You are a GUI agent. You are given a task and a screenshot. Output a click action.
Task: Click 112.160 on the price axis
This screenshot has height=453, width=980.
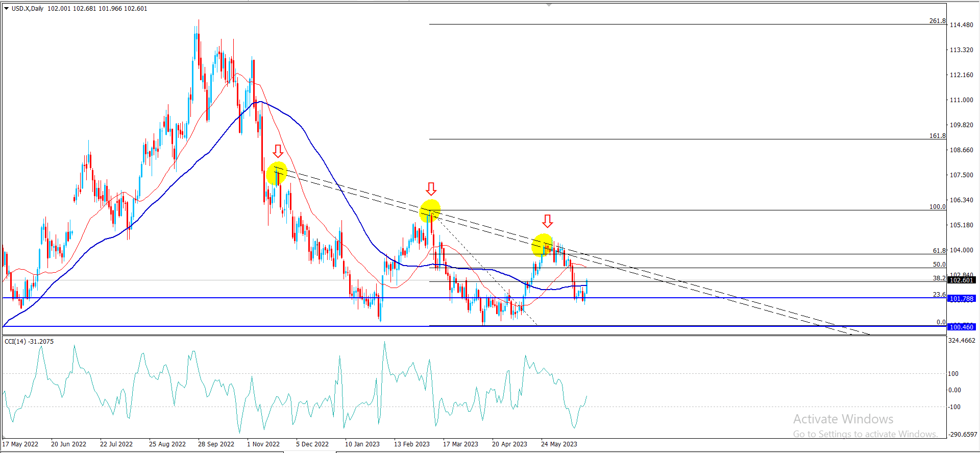click(x=961, y=75)
